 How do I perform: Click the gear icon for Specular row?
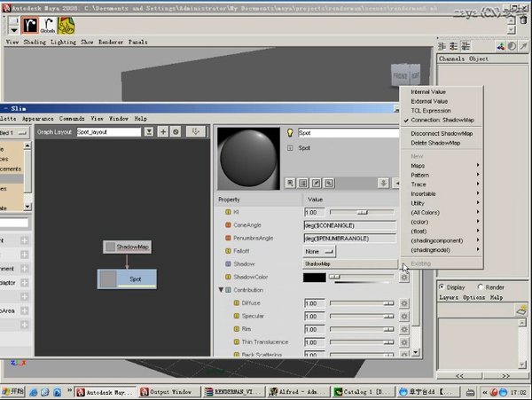(403, 317)
